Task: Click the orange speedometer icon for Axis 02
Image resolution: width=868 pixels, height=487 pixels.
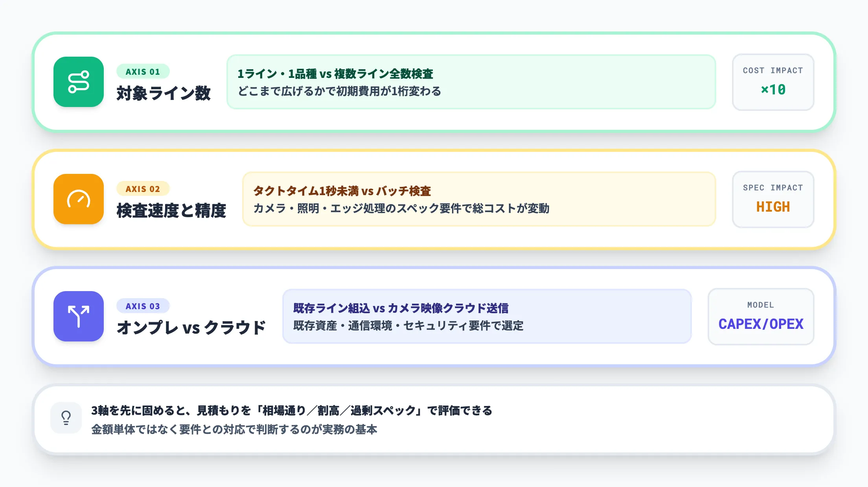Action: (x=79, y=199)
